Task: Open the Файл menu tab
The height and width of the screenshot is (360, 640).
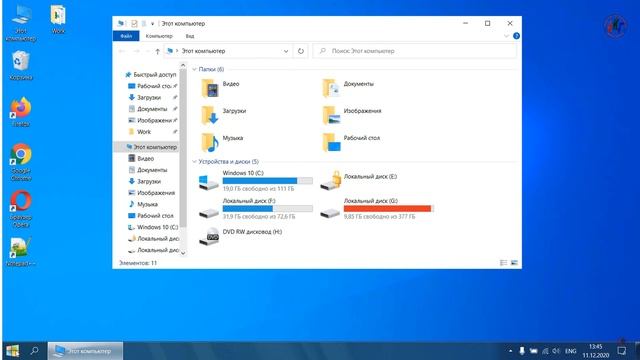Action: [x=126, y=36]
